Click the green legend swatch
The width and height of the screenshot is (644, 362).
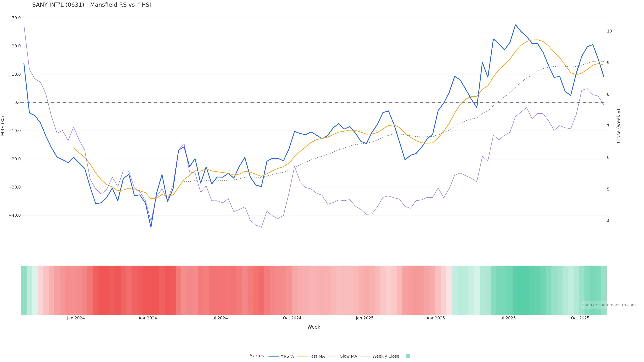coord(408,356)
